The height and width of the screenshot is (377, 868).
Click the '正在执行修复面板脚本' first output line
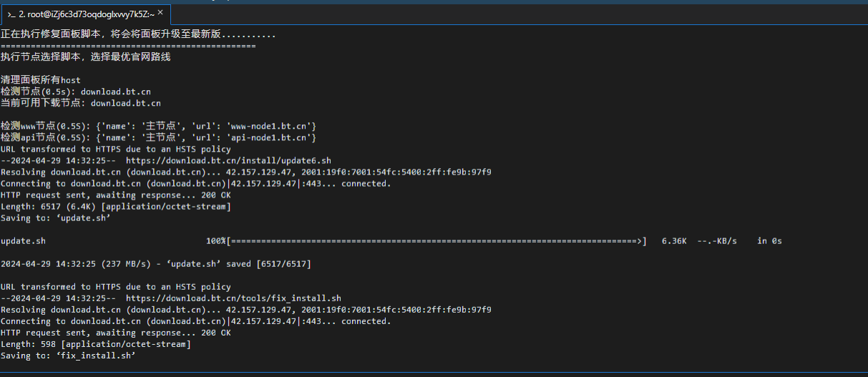138,34
